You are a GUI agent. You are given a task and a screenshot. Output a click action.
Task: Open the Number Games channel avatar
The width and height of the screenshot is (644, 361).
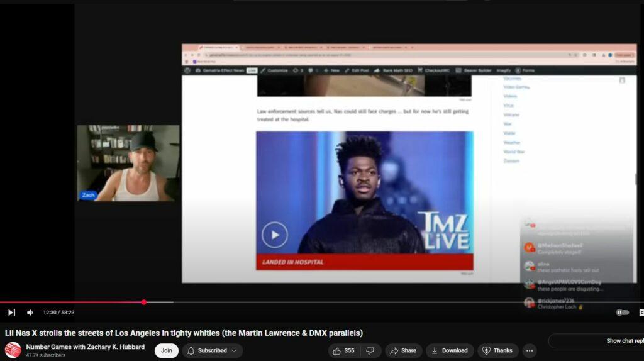pos(13,350)
